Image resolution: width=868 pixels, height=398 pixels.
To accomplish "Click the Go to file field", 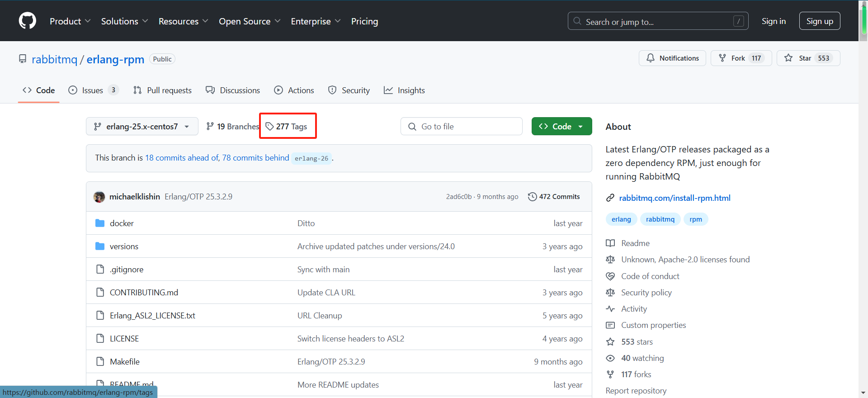I will 461,127.
